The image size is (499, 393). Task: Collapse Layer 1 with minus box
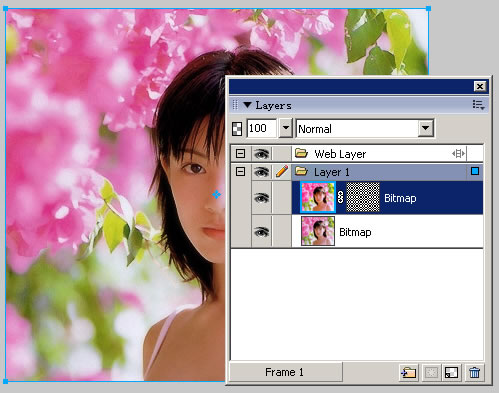[240, 172]
